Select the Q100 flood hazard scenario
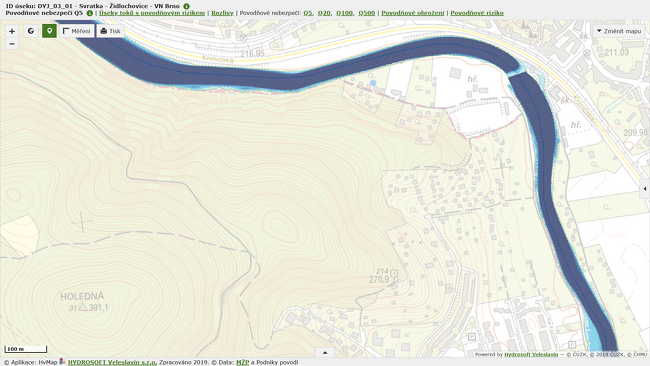The height and width of the screenshot is (366, 650). tap(344, 13)
